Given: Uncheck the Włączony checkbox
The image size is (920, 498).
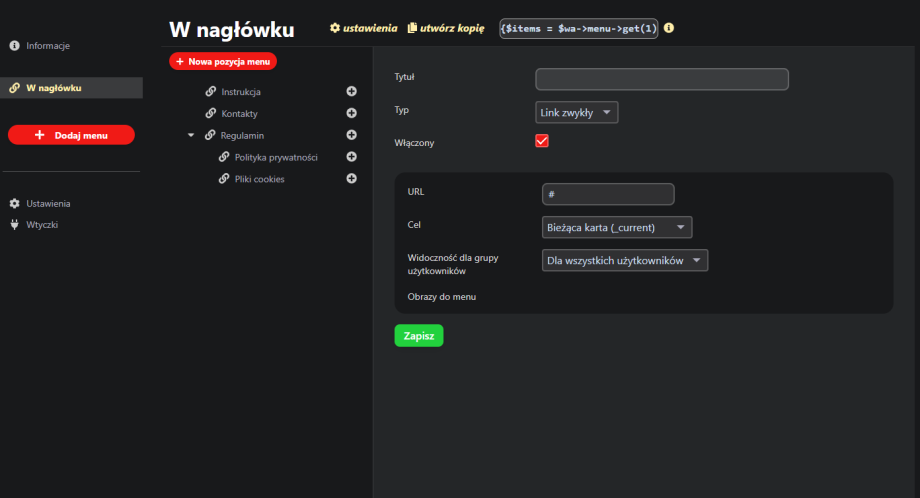Looking at the screenshot, I should point(543,141).
